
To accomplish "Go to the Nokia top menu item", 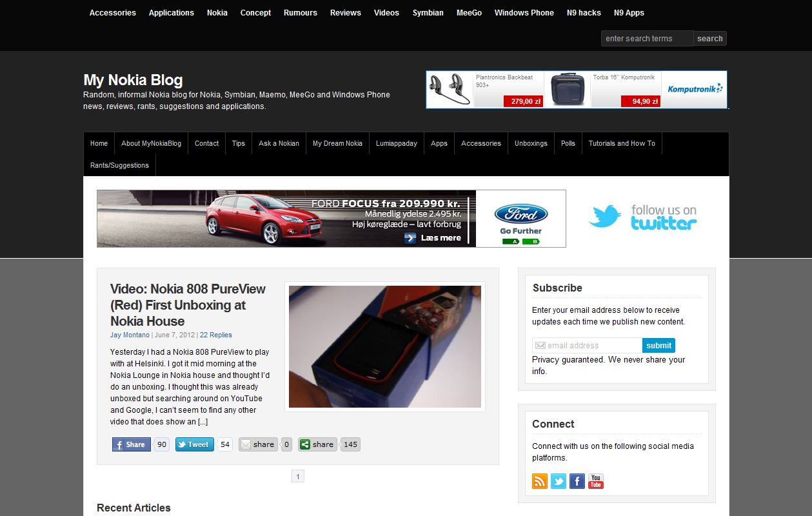I will pos(217,13).
